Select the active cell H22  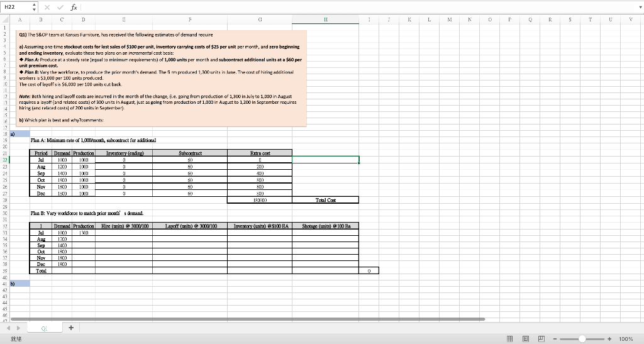325,160
